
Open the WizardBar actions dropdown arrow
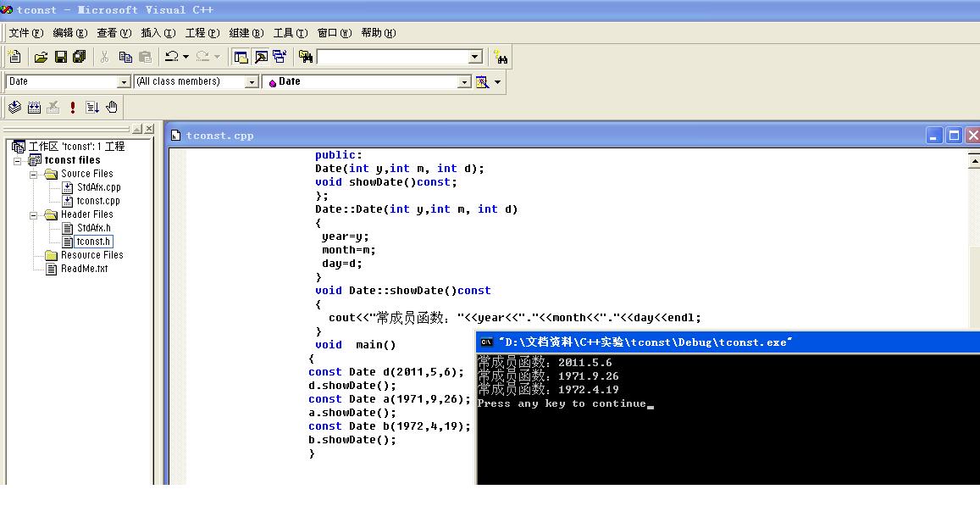point(497,82)
